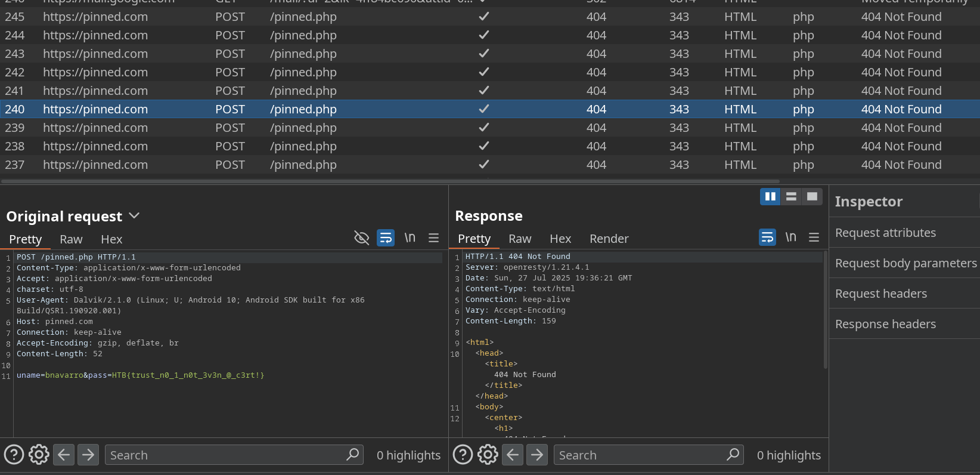Switch response view to Hex tab

click(x=560, y=239)
